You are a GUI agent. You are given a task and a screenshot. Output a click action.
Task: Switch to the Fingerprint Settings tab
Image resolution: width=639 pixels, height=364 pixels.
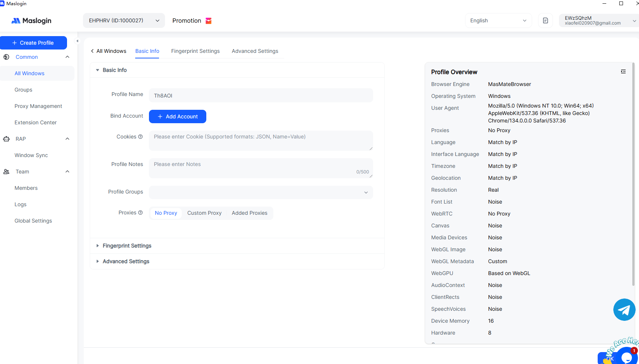pos(195,51)
